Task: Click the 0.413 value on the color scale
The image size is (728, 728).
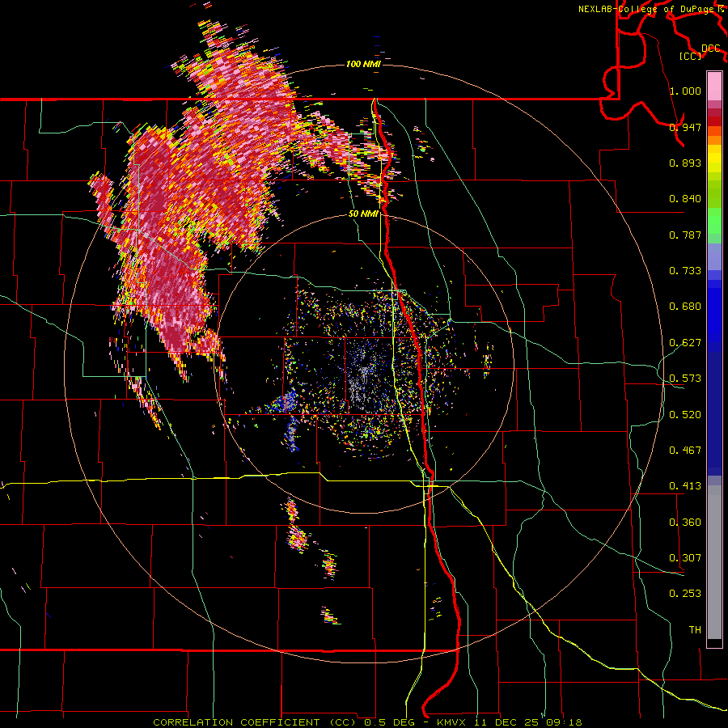Action: point(685,486)
